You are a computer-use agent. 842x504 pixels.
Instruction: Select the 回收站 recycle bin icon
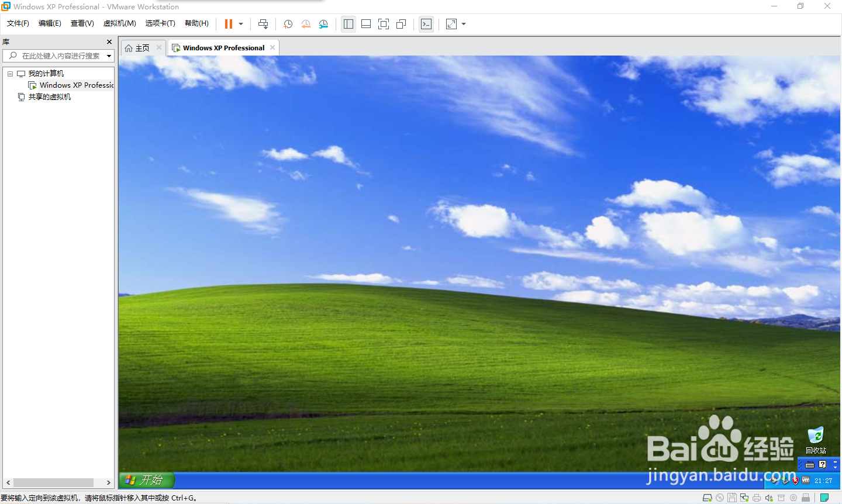(816, 440)
